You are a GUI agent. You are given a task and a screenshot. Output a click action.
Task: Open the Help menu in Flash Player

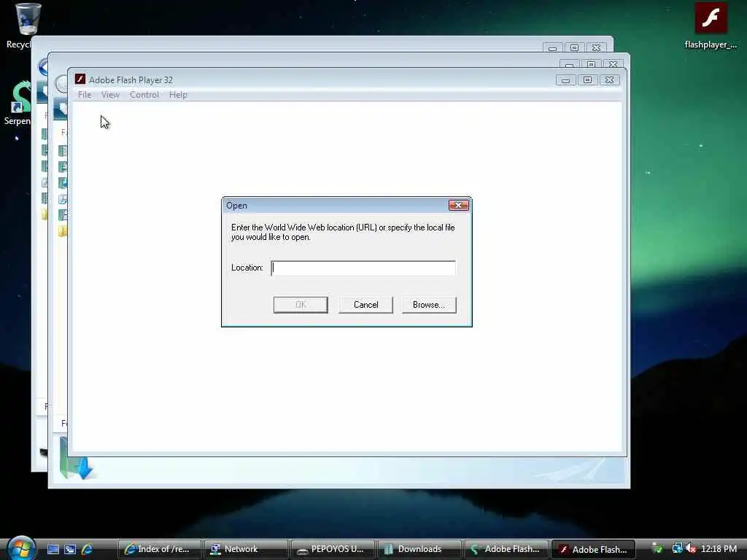click(x=178, y=95)
